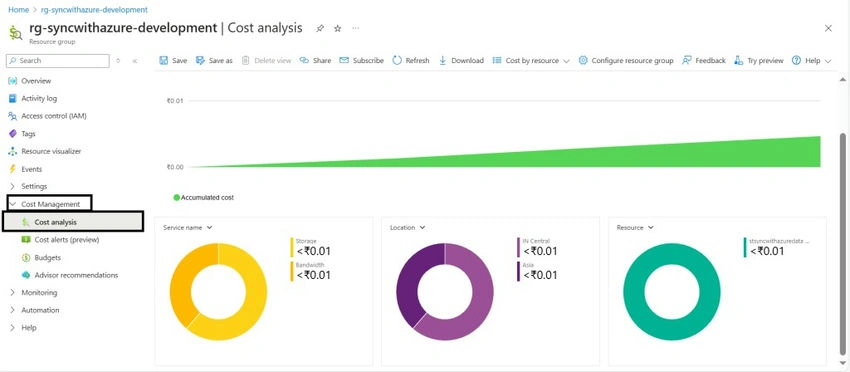This screenshot has width=850, height=372.
Task: Open Cost alerts (preview) item
Action: (x=67, y=240)
